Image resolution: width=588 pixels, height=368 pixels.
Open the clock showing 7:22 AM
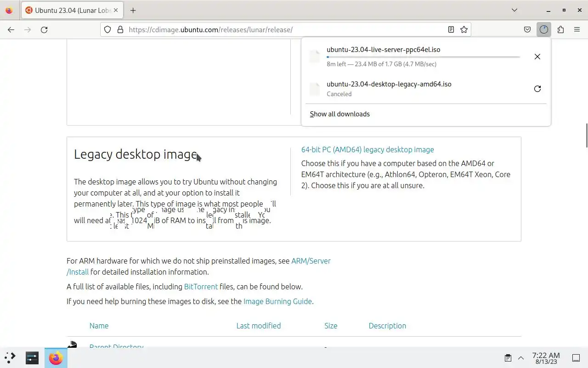pyautogui.click(x=546, y=358)
